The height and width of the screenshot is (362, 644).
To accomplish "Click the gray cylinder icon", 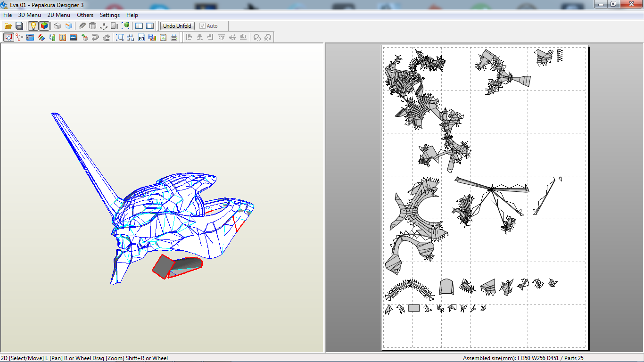I will point(93,26).
